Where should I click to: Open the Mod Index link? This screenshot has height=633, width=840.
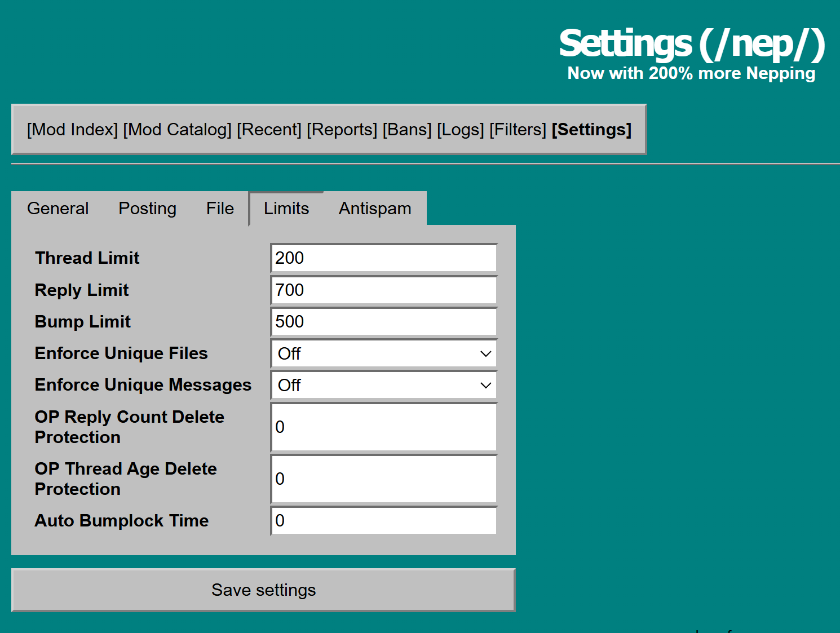point(72,130)
